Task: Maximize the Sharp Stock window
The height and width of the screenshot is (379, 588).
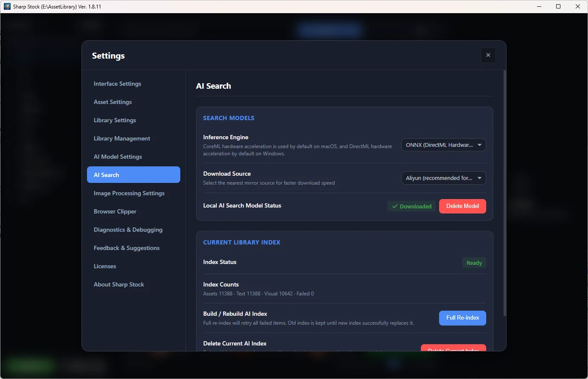Action: (x=558, y=6)
